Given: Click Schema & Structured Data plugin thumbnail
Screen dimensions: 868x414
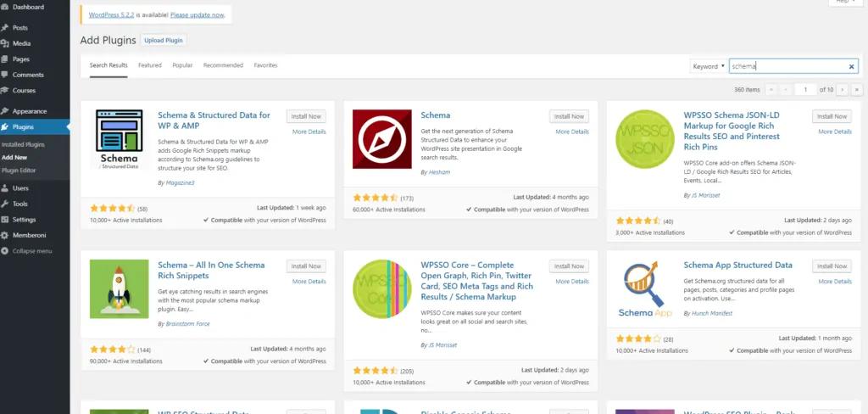Looking at the screenshot, I should pyautogui.click(x=119, y=139).
